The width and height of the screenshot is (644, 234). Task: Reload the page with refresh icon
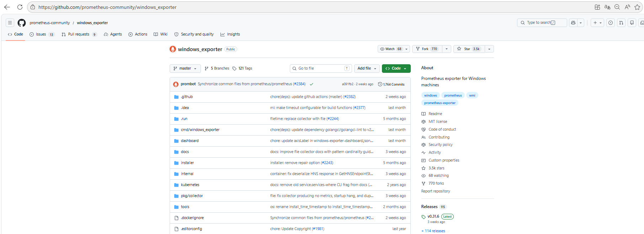(x=20, y=7)
